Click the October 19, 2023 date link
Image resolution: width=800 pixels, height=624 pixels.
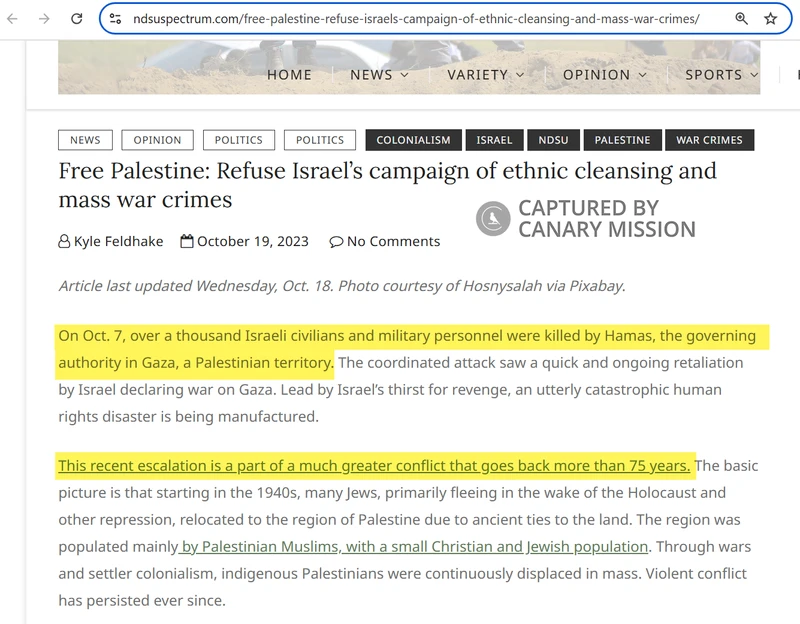click(253, 241)
